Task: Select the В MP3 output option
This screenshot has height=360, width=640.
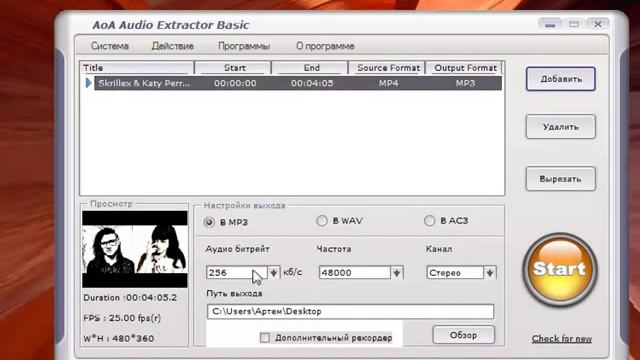Action: point(226,222)
